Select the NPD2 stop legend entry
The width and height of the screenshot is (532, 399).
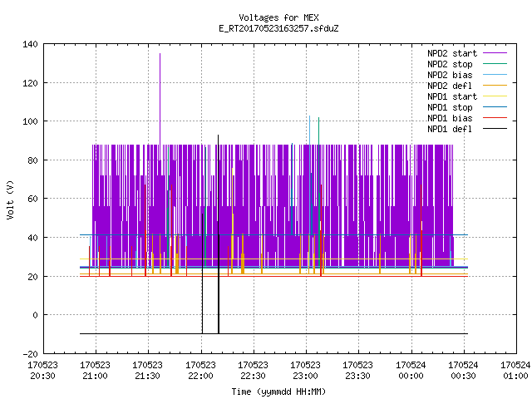(x=450, y=64)
